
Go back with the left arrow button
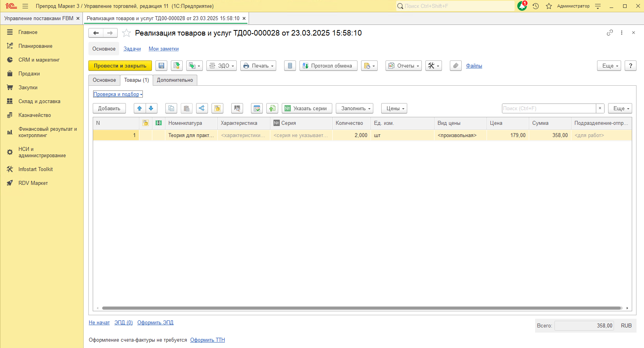(96, 33)
